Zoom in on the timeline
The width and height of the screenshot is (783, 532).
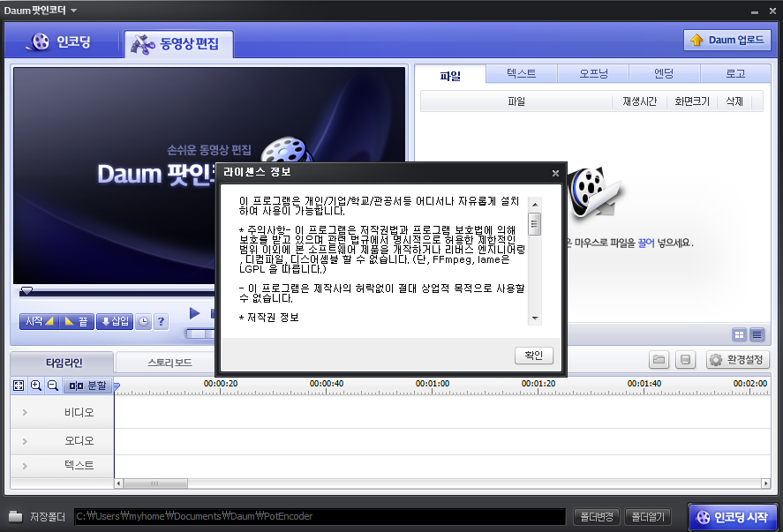tap(36, 386)
